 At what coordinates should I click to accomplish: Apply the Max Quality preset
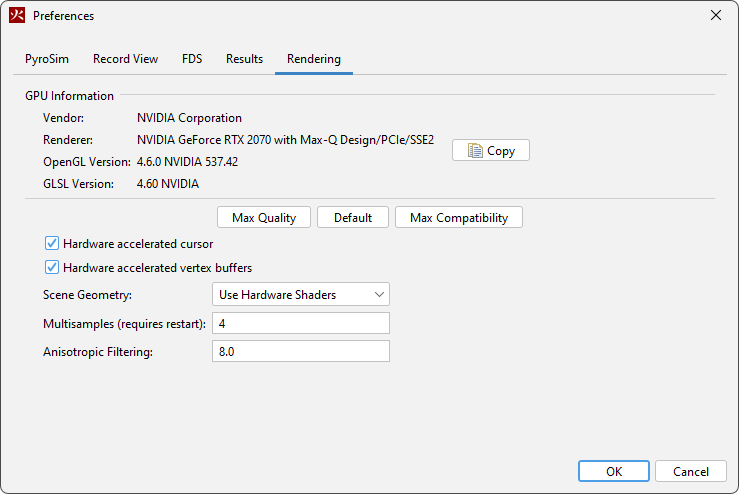264,218
